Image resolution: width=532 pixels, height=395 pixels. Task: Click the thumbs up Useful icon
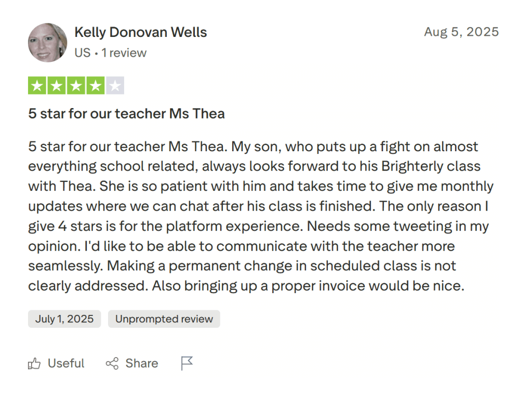(34, 363)
